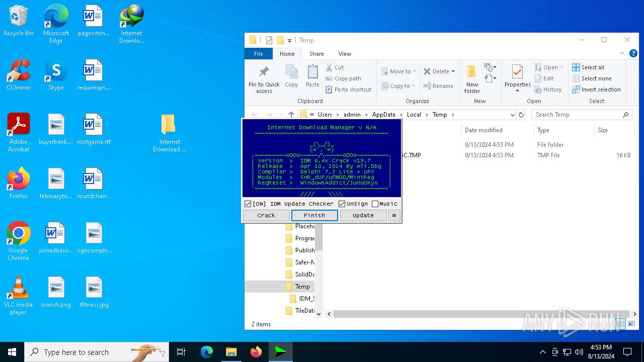Sort by Date modified column header
The image size is (644, 362).
pos(484,130)
